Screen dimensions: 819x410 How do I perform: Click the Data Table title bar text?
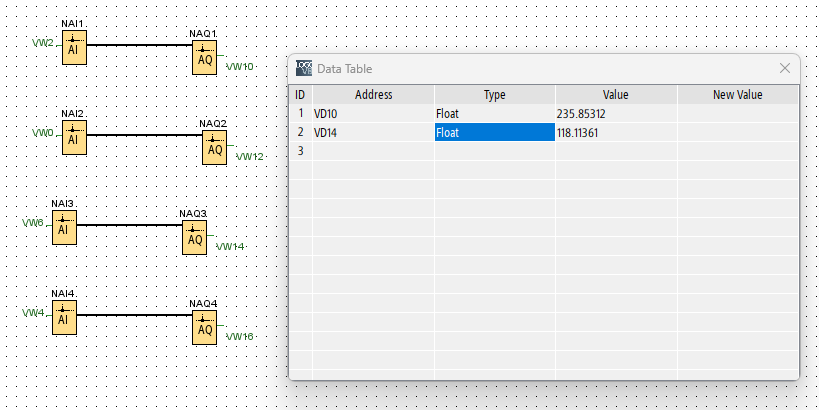[344, 68]
